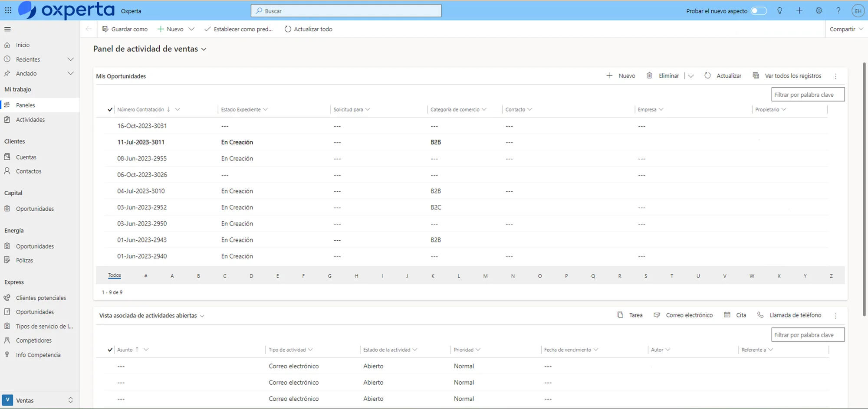Toggle Probar el nuevo aspecto switch
868x409 pixels.
click(x=759, y=11)
